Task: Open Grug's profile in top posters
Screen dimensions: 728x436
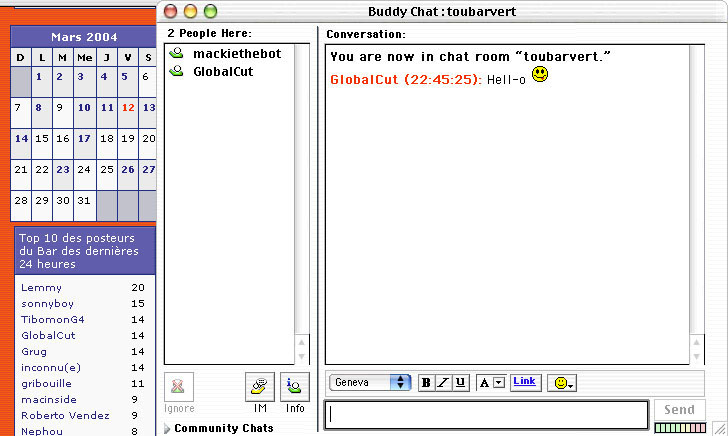Action: coord(34,351)
